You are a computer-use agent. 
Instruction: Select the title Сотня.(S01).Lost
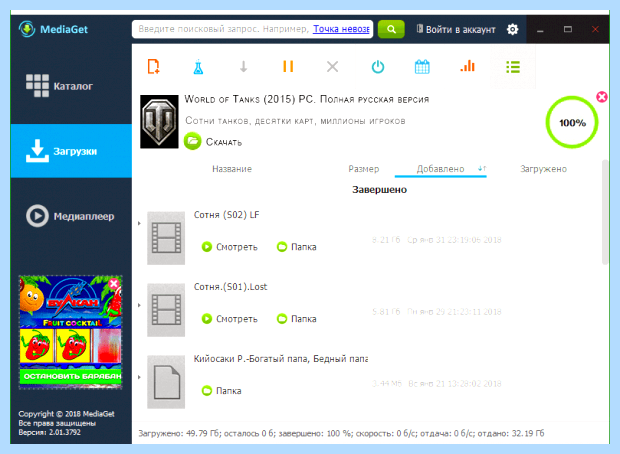coord(231,287)
